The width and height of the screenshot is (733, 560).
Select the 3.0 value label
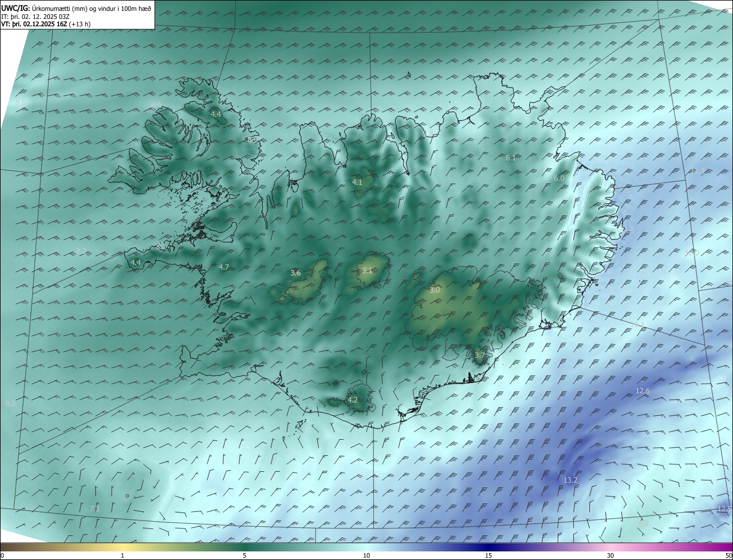(435, 290)
